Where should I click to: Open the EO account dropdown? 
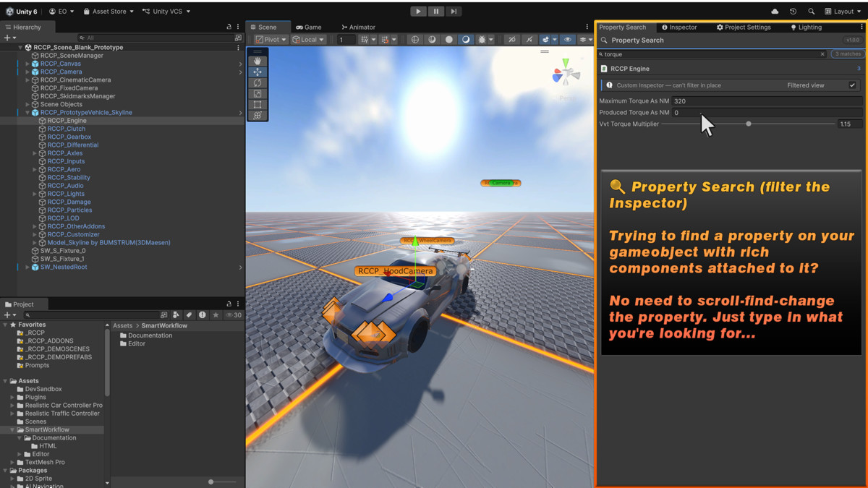coord(61,12)
